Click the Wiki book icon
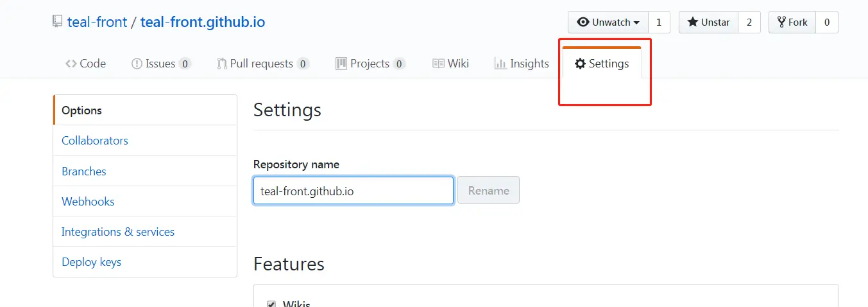The height and width of the screenshot is (307, 868). [x=439, y=64]
